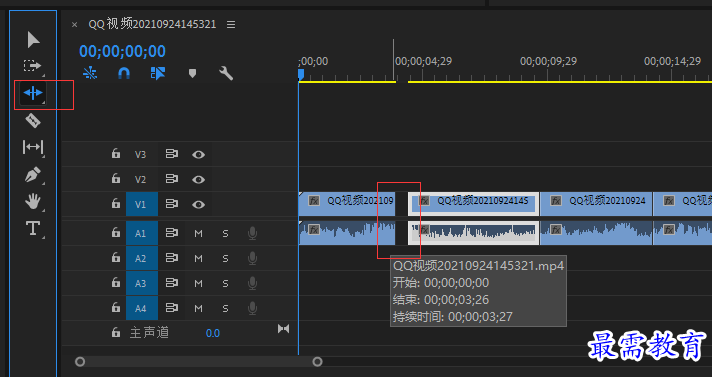712x377 pixels.
Task: Select the Pen tool
Action: (33, 174)
